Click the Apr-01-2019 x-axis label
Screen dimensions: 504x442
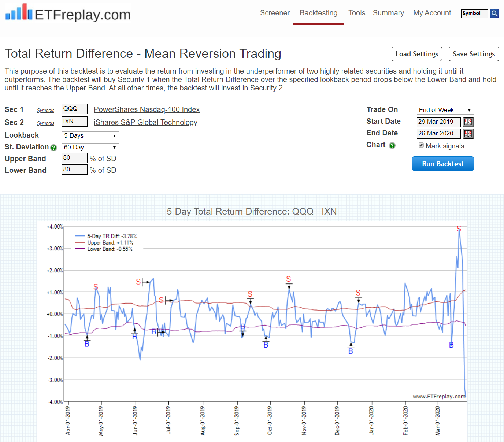pyautogui.click(x=68, y=420)
